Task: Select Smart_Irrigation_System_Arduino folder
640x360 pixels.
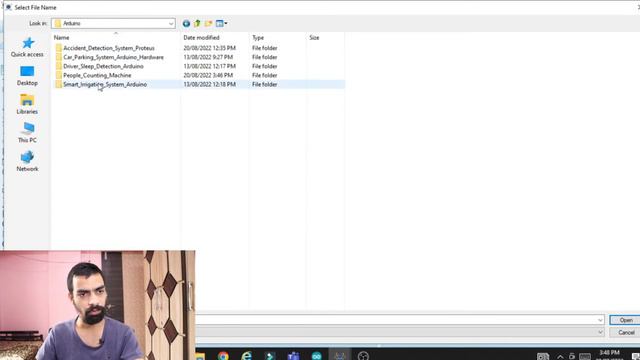Action: [105, 84]
